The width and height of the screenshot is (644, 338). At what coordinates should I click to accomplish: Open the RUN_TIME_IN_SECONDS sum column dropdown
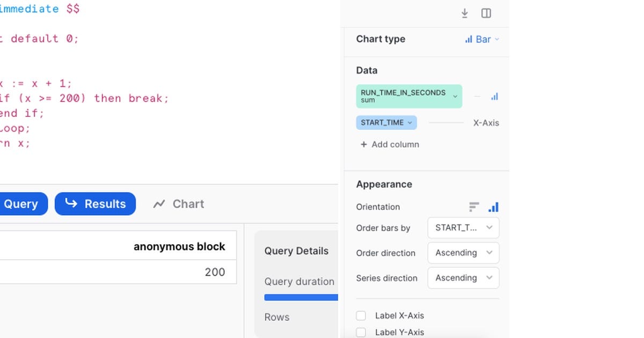[409, 97]
